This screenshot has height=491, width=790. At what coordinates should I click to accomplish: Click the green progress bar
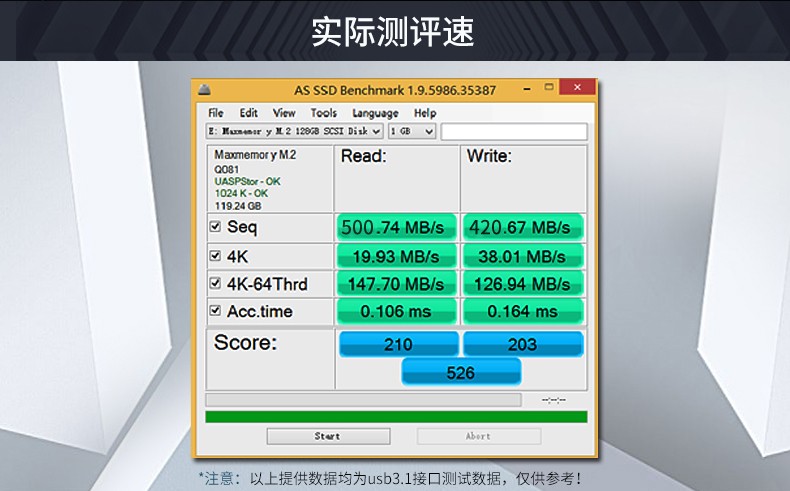point(396,416)
